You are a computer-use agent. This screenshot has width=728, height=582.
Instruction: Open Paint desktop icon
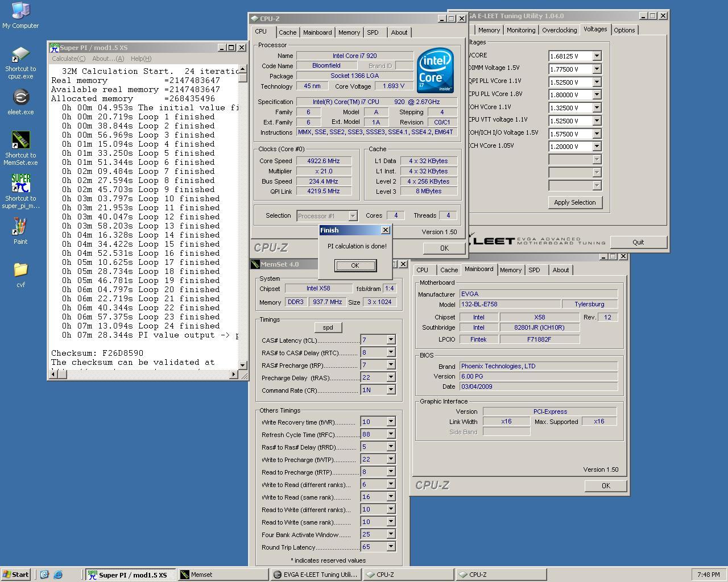[x=20, y=231]
